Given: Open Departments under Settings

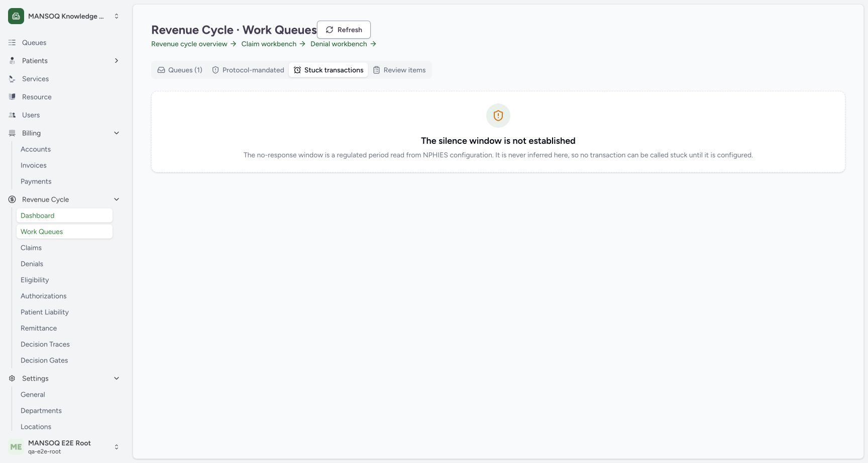Looking at the screenshot, I should coord(64,411).
